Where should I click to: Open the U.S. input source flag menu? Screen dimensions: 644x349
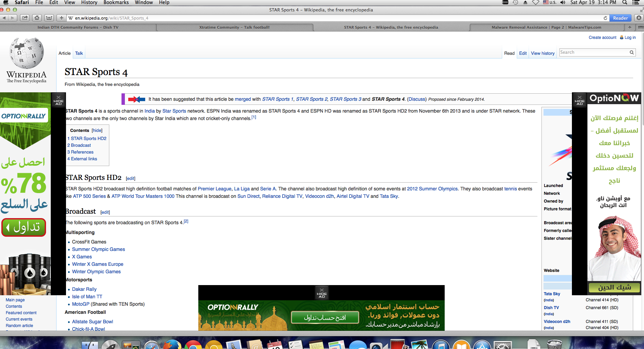(x=549, y=2)
